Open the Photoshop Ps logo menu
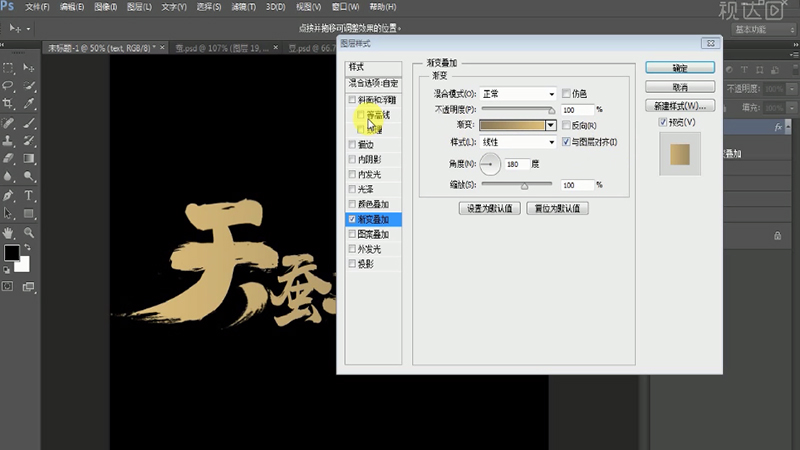The width and height of the screenshot is (800, 450). click(x=8, y=6)
